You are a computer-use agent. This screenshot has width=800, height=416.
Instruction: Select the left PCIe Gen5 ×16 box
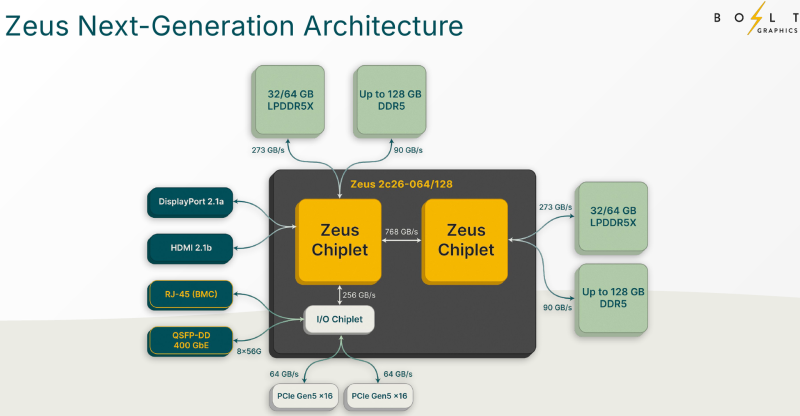click(x=305, y=397)
